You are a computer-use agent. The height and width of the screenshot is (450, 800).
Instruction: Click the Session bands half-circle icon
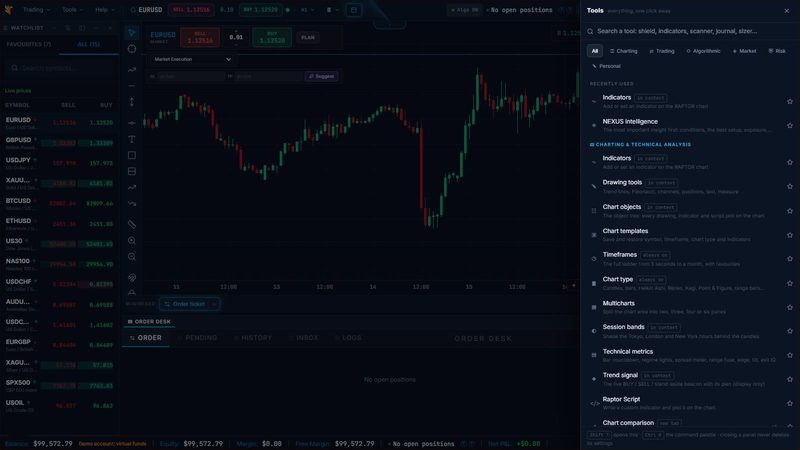click(x=594, y=331)
